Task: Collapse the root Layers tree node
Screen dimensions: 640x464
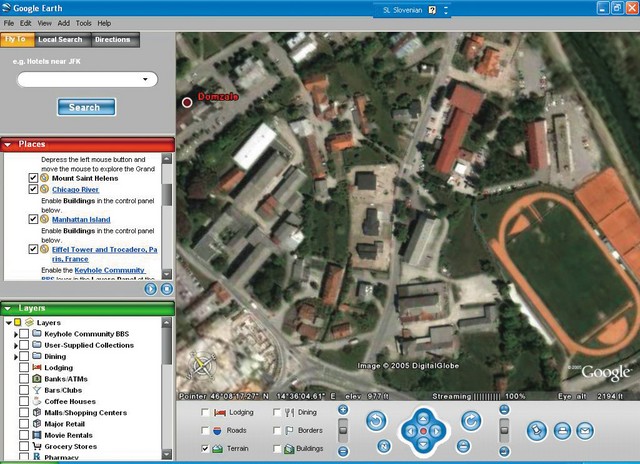Action: pos(9,322)
